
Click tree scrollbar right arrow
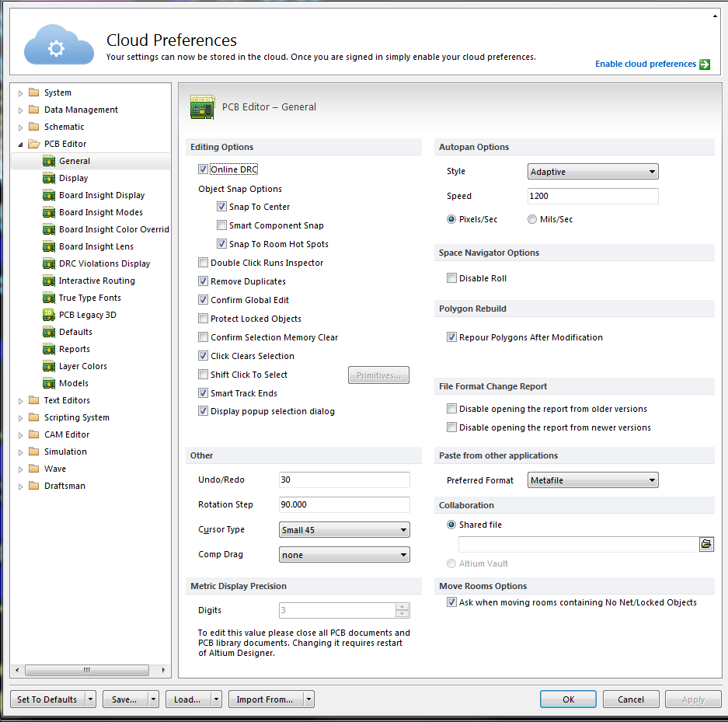pos(163,670)
